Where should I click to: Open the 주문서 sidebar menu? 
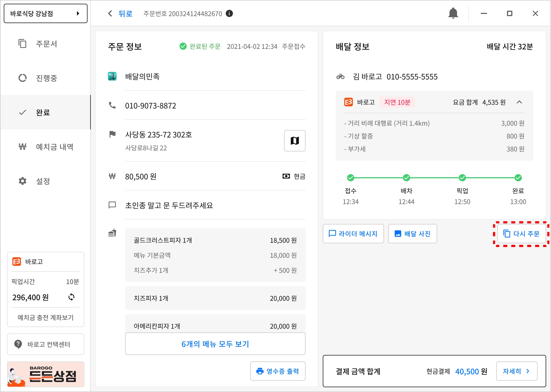click(x=46, y=44)
